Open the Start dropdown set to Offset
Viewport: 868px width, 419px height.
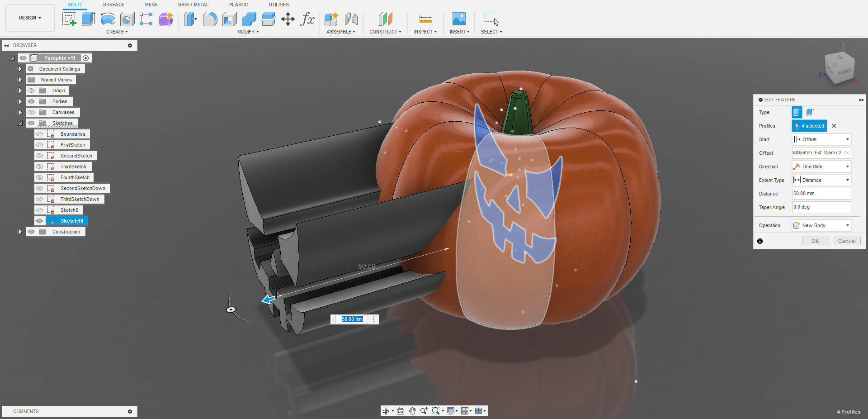(821, 139)
